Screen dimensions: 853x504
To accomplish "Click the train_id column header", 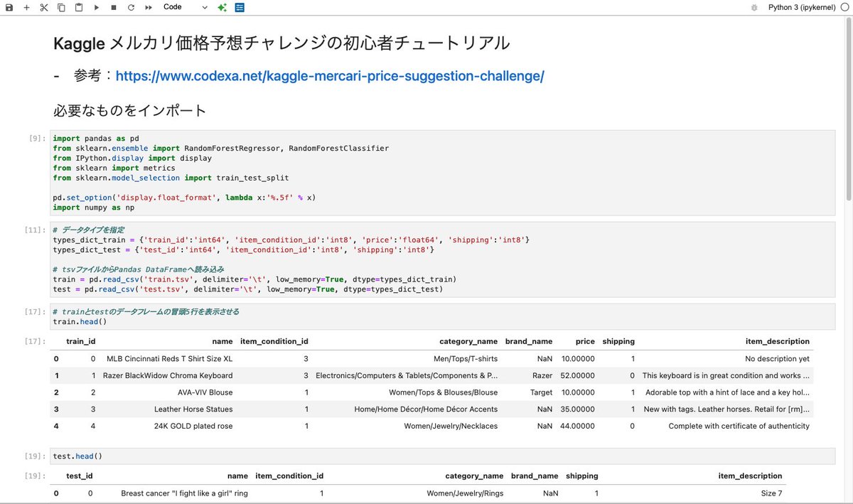I will click(x=80, y=341).
